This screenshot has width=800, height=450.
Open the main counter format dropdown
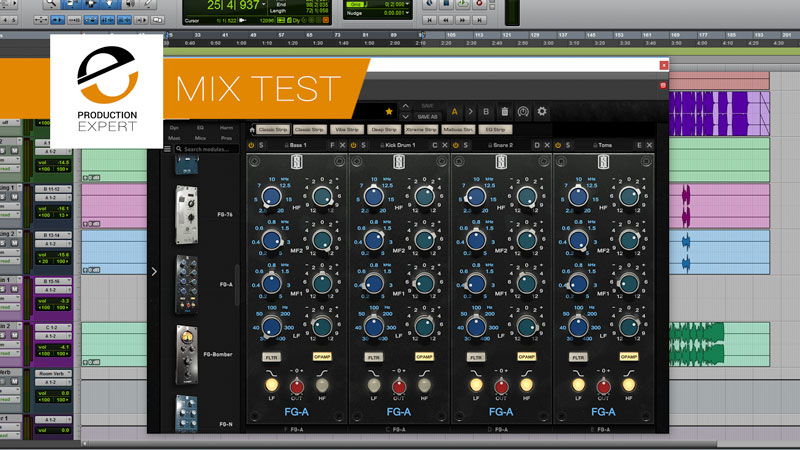pos(264,5)
